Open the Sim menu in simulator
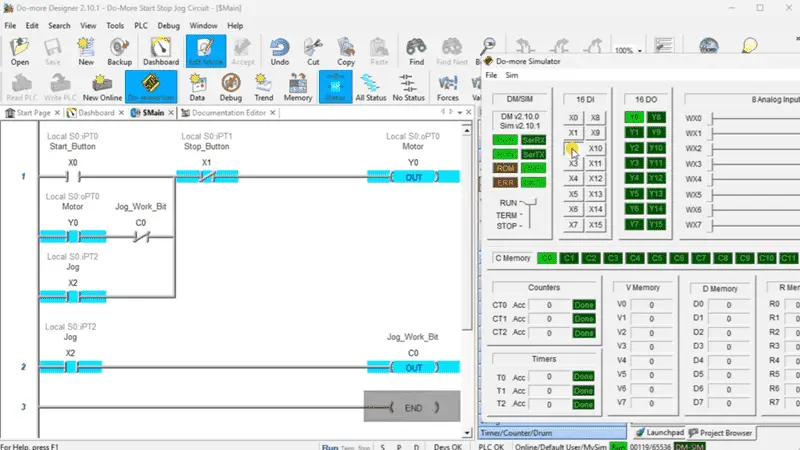This screenshot has height=450, width=800. 512,75
